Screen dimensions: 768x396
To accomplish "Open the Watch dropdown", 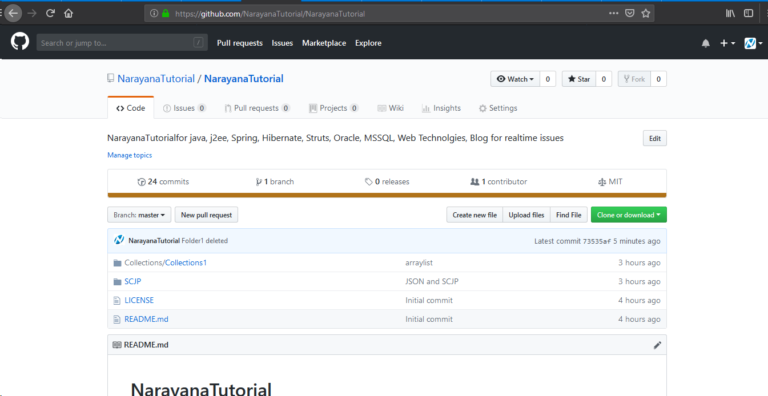I will 515,79.
